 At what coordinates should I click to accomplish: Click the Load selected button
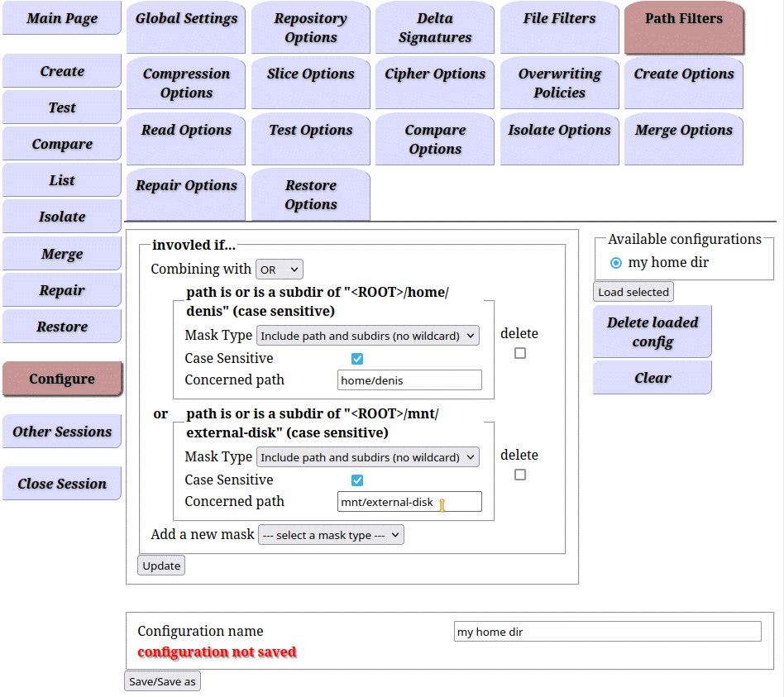(x=633, y=292)
